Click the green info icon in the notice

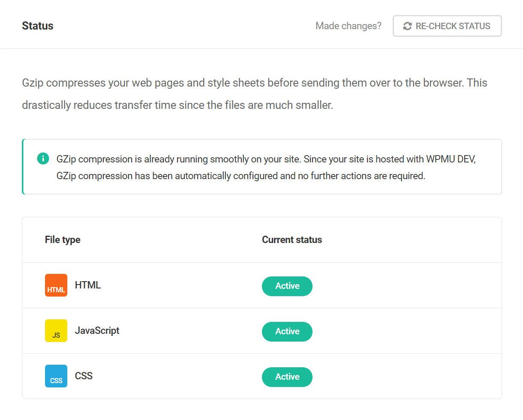click(x=43, y=159)
